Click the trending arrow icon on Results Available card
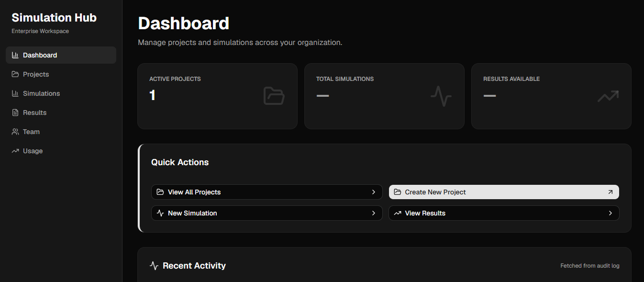The height and width of the screenshot is (282, 644). click(x=608, y=96)
